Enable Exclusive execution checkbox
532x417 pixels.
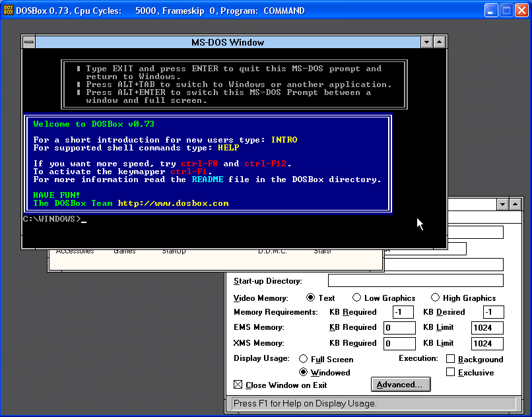point(450,373)
